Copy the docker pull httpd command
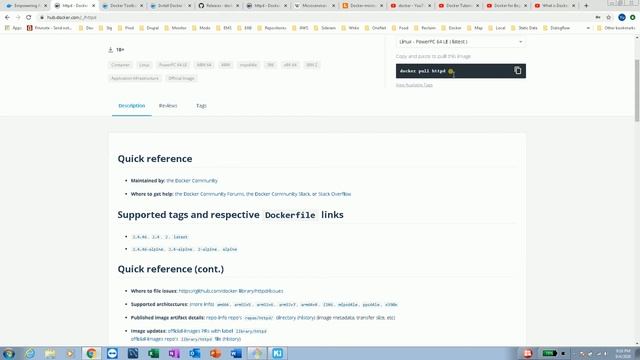 (x=518, y=71)
